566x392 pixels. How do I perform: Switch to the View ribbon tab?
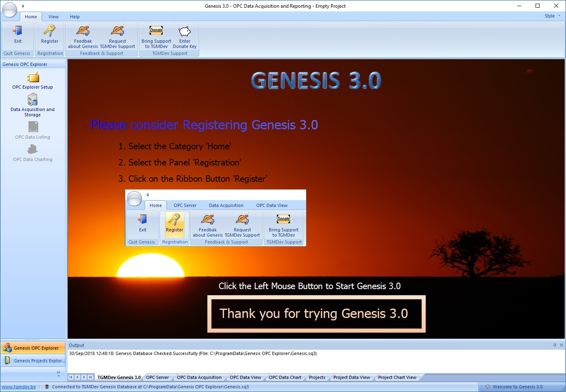[x=53, y=17]
